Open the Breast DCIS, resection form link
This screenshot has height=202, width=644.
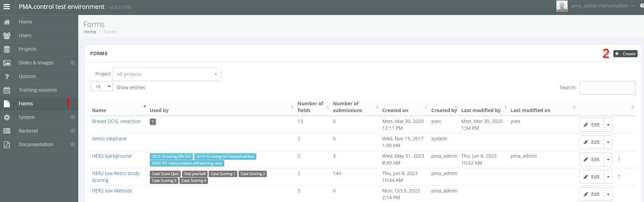(116, 121)
